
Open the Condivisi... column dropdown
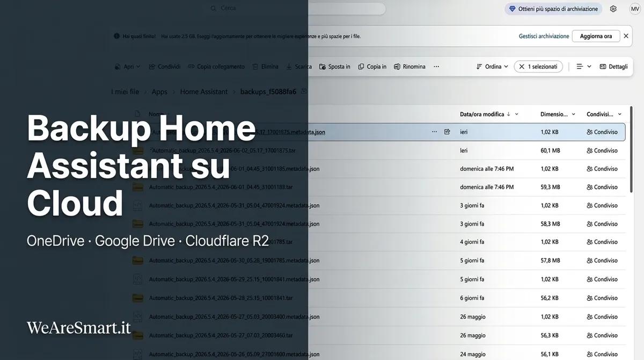pos(620,114)
